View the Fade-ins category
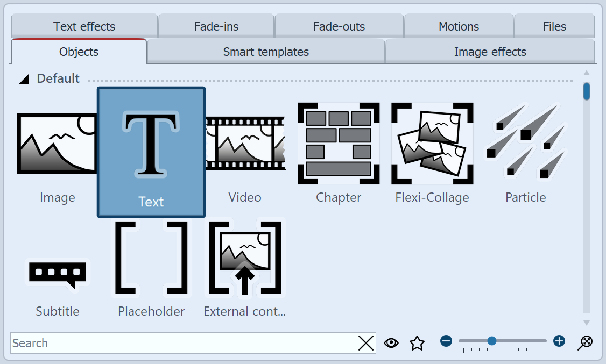Image resolution: width=606 pixels, height=364 pixels. (x=216, y=26)
